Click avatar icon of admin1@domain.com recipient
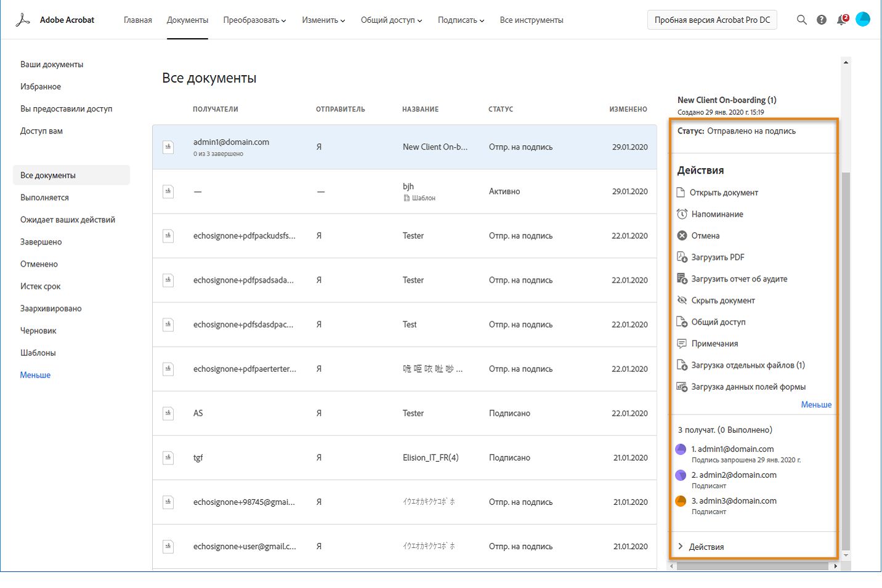The width and height of the screenshot is (882, 588). (681, 449)
